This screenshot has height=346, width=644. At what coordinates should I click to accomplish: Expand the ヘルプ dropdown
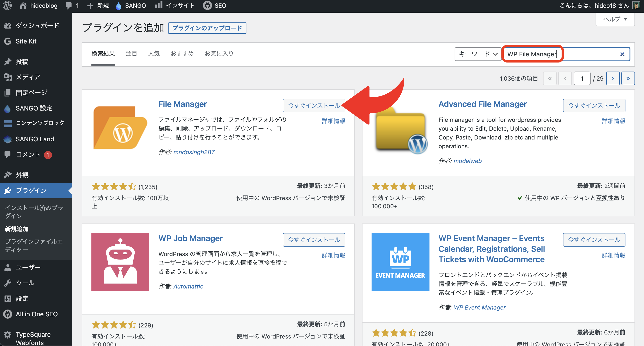615,19
